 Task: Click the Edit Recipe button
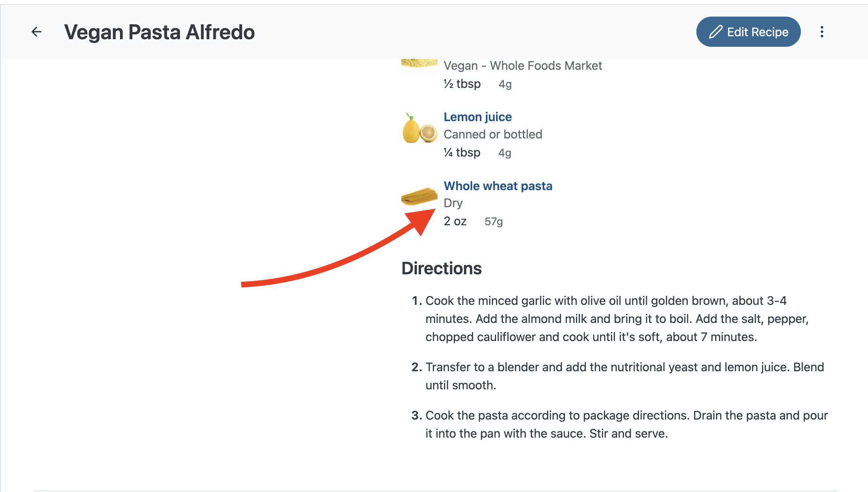coord(748,32)
